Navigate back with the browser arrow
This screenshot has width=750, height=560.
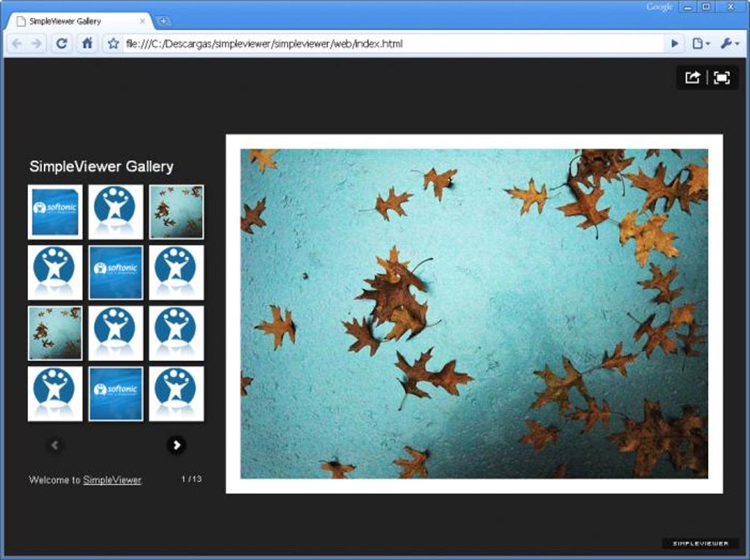pyautogui.click(x=18, y=43)
